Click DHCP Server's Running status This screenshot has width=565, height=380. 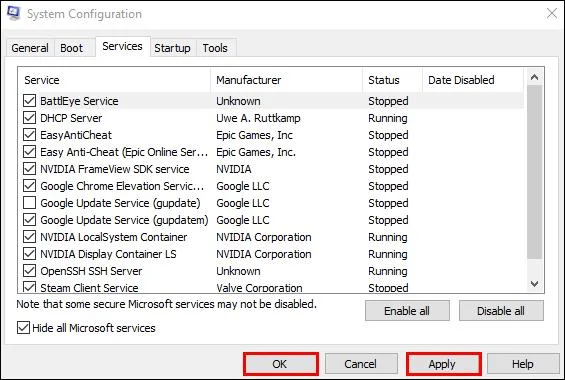pos(388,118)
